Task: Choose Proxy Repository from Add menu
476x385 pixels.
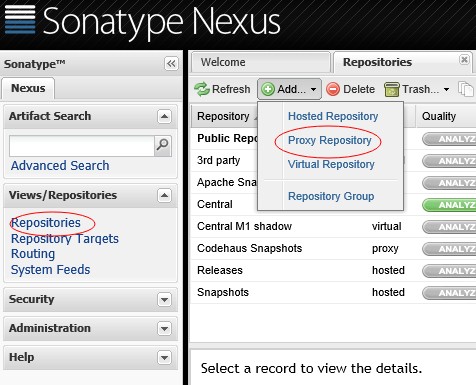Action: click(329, 140)
